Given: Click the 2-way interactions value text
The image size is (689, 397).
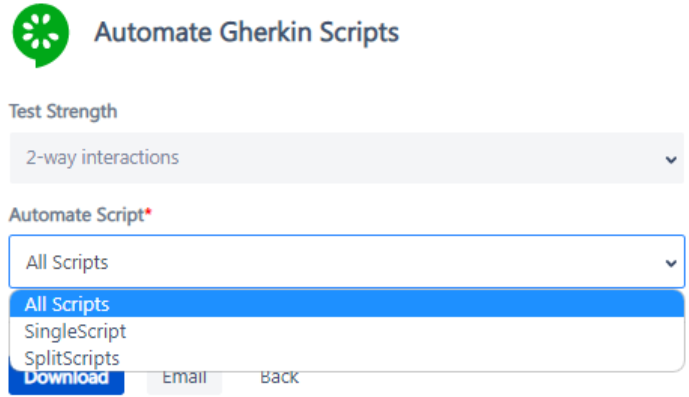Looking at the screenshot, I should pos(102,158).
